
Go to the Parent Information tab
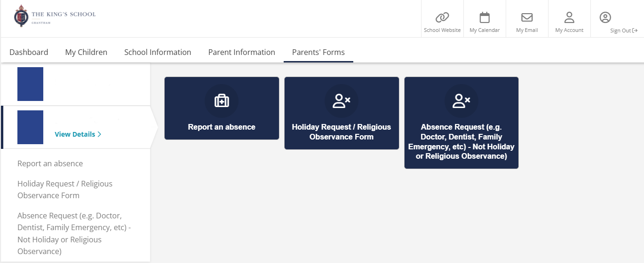[x=242, y=52]
